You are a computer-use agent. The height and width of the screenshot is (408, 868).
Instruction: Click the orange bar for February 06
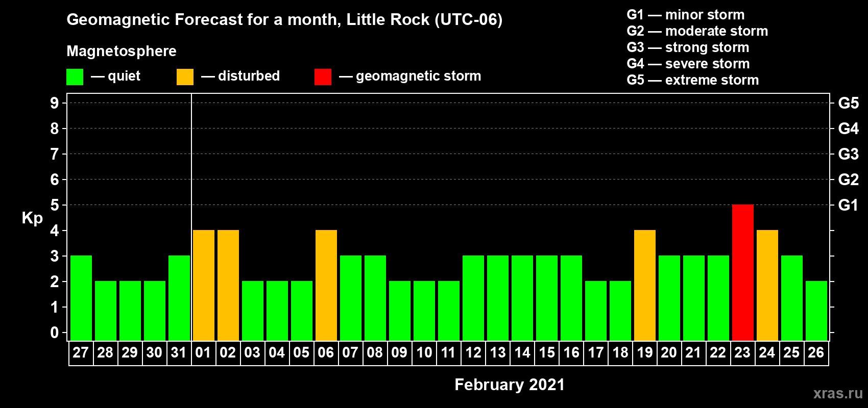[x=326, y=286]
